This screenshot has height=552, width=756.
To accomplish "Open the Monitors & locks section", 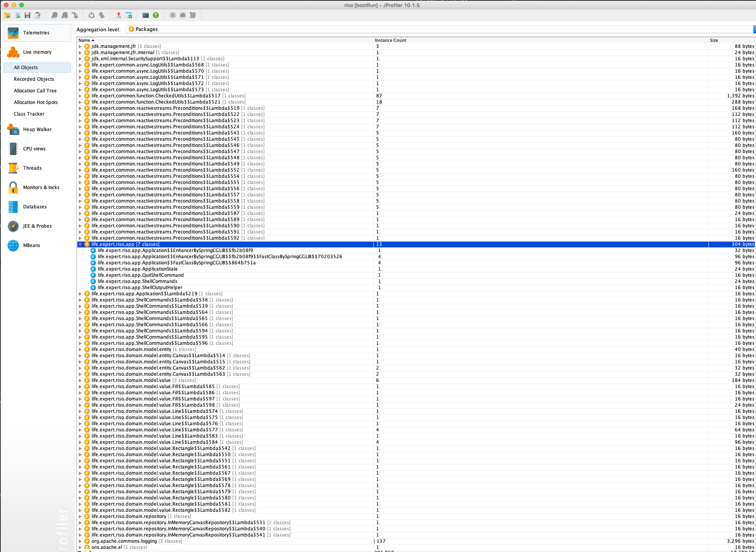I will (37, 187).
